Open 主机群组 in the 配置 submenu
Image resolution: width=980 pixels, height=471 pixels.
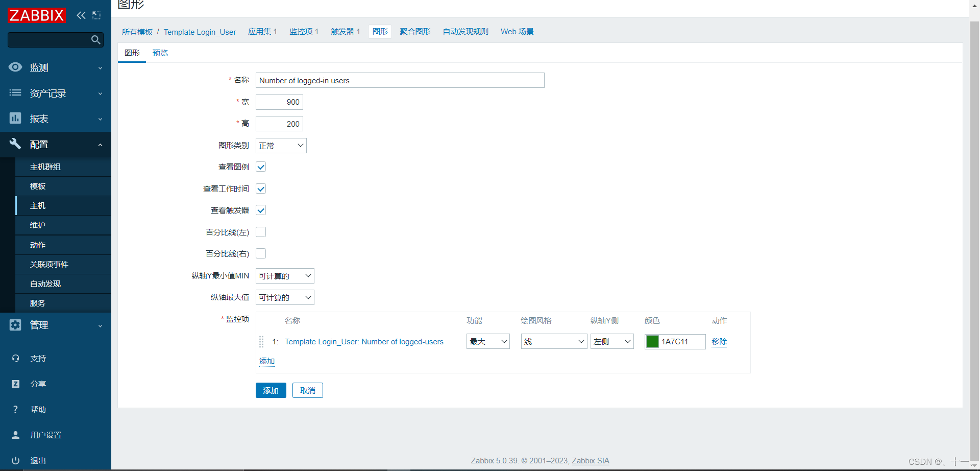[x=63, y=167]
